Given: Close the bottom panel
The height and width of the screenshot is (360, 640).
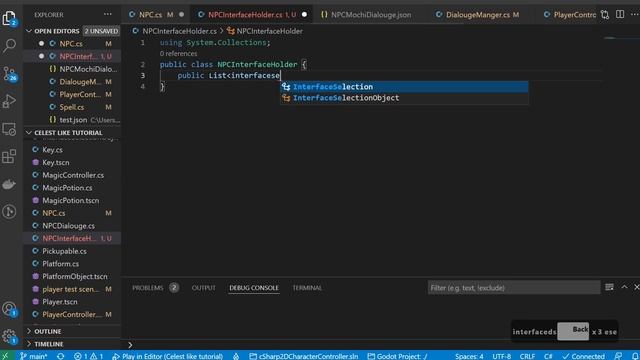Looking at the screenshot, I should 636,287.
